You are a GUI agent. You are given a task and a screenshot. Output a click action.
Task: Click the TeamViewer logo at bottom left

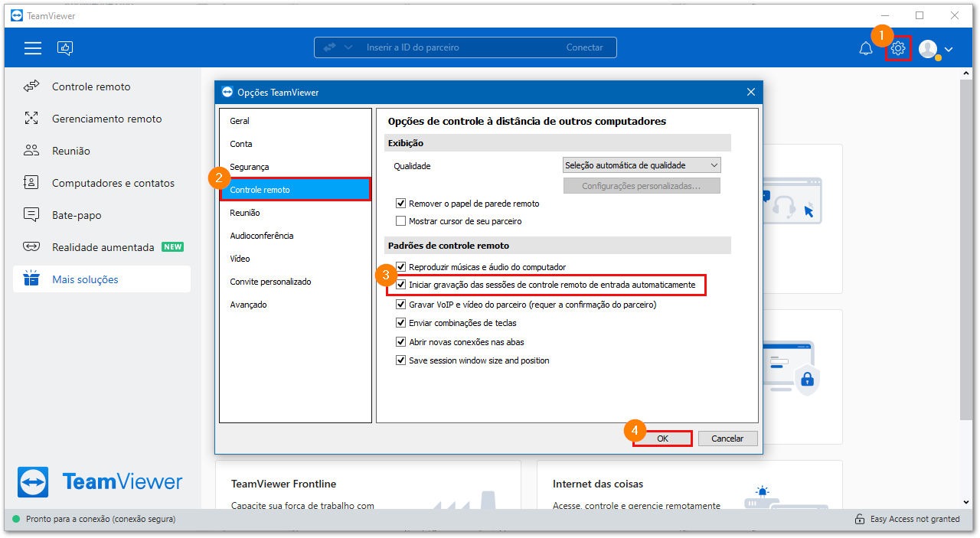tap(100, 482)
